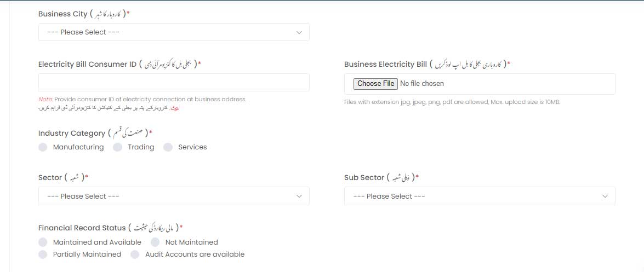Click the Not Maintained label text
The image size is (644, 272).
[x=191, y=242]
